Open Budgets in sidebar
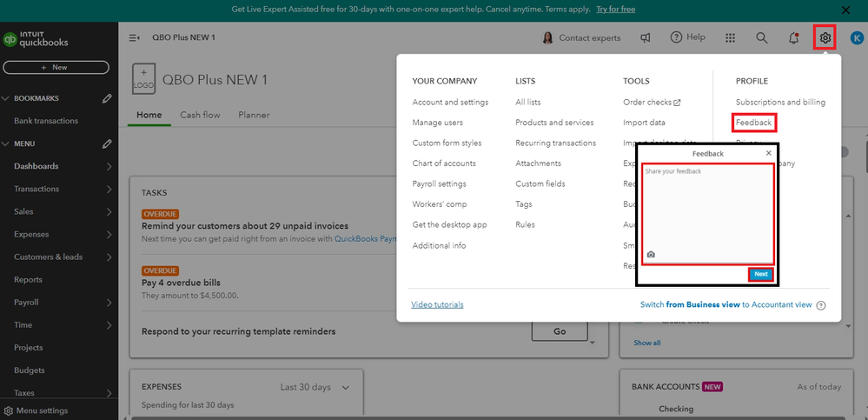 [x=30, y=371]
